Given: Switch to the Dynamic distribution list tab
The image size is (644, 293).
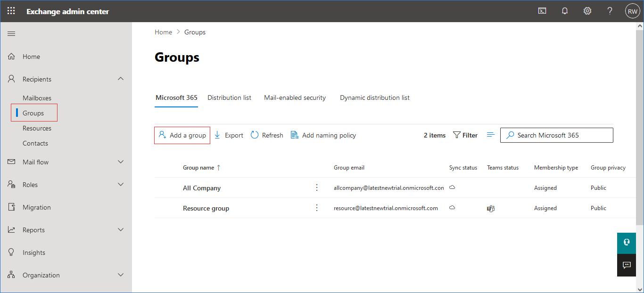Looking at the screenshot, I should pyautogui.click(x=374, y=98).
